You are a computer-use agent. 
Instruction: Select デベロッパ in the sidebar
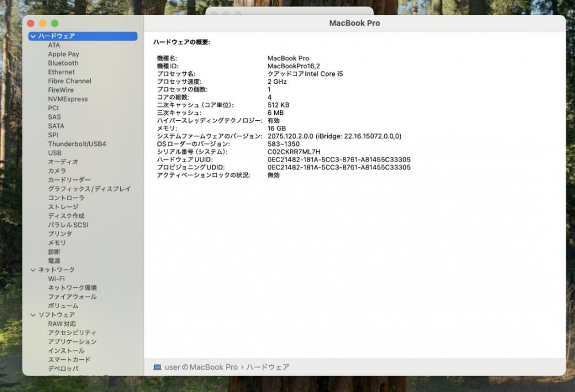pos(63,368)
